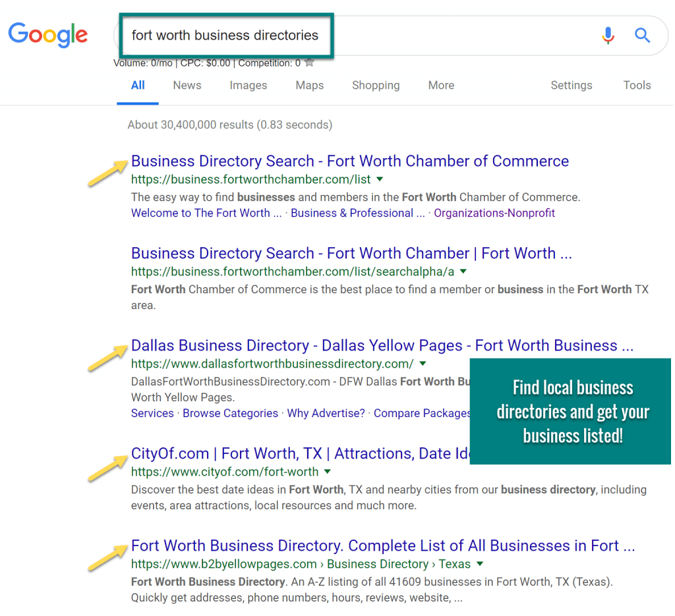The width and height of the screenshot is (675, 616).
Task: Expand dropdown arrow next to business.fortworthchamber.com/list URL
Action: (380, 179)
